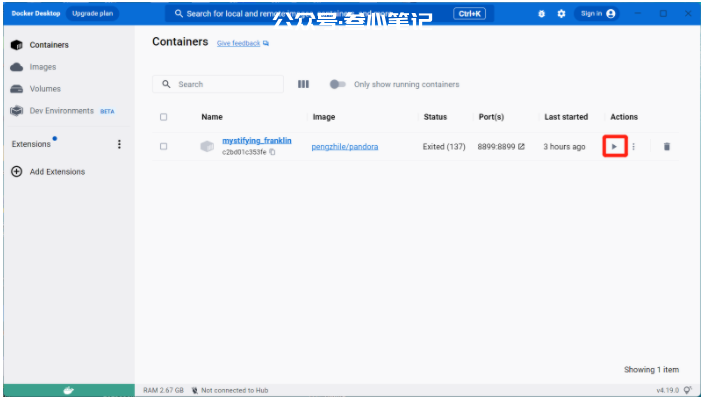704x406 pixels.
Task: Click the Docker whale status icon
Action: (69, 390)
